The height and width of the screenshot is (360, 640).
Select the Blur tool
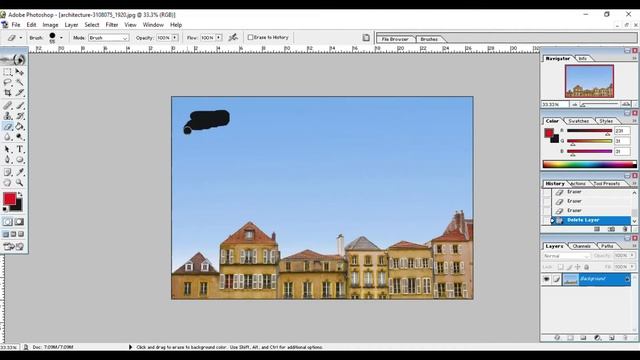pyautogui.click(x=7, y=137)
